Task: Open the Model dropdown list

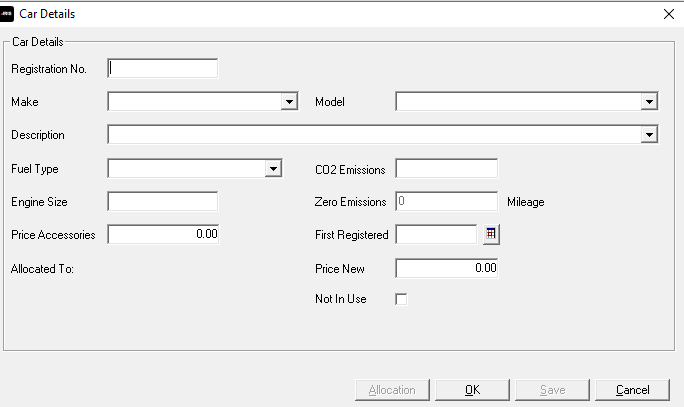Action: (x=649, y=102)
